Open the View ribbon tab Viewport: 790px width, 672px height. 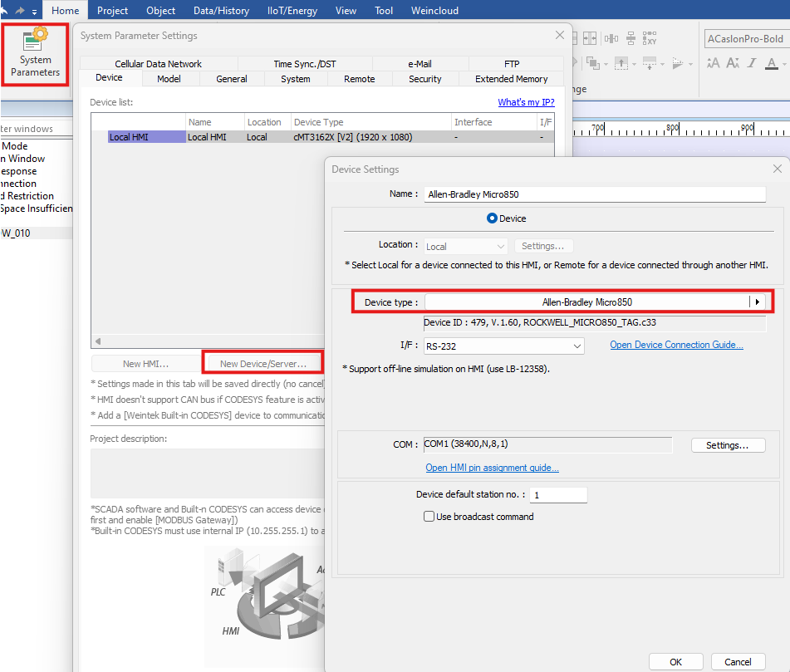coord(346,10)
